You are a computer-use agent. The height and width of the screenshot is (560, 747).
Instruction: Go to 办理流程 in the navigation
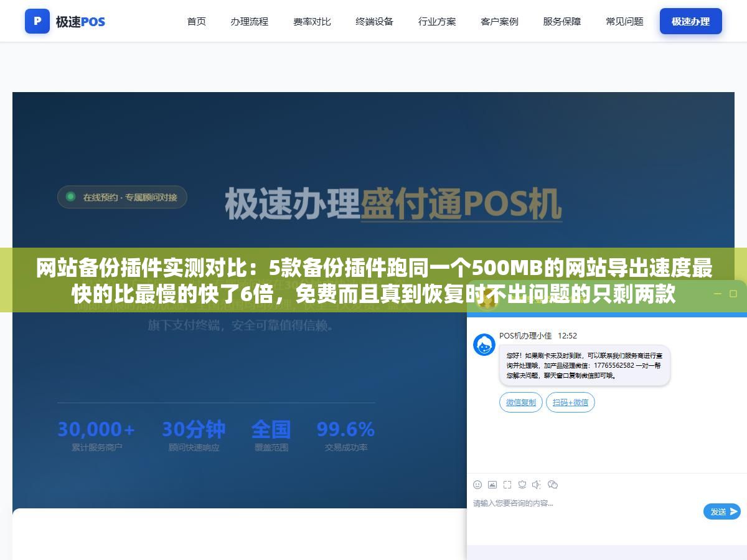coord(250,21)
